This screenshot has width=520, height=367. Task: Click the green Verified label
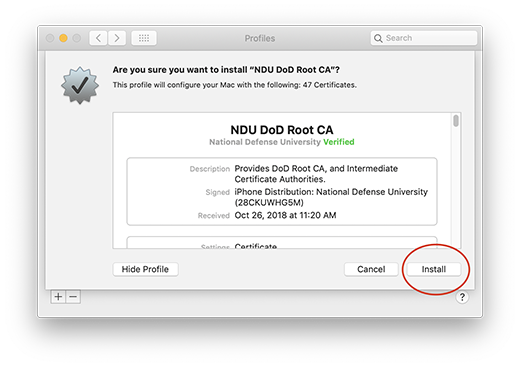(339, 142)
